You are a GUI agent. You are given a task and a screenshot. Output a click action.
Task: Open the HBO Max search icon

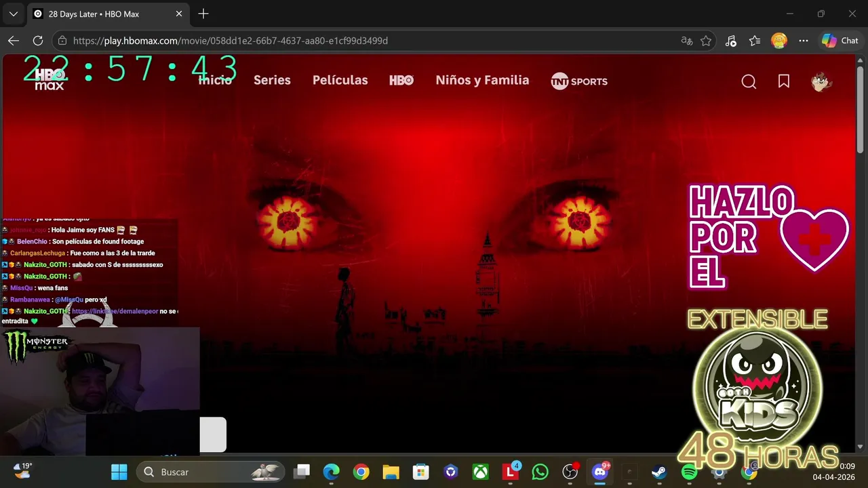coord(749,81)
